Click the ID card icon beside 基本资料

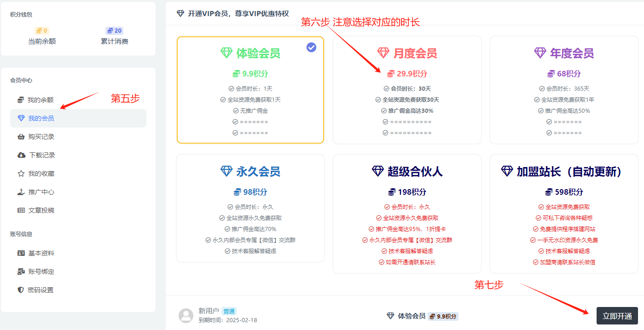pyautogui.click(x=21, y=253)
